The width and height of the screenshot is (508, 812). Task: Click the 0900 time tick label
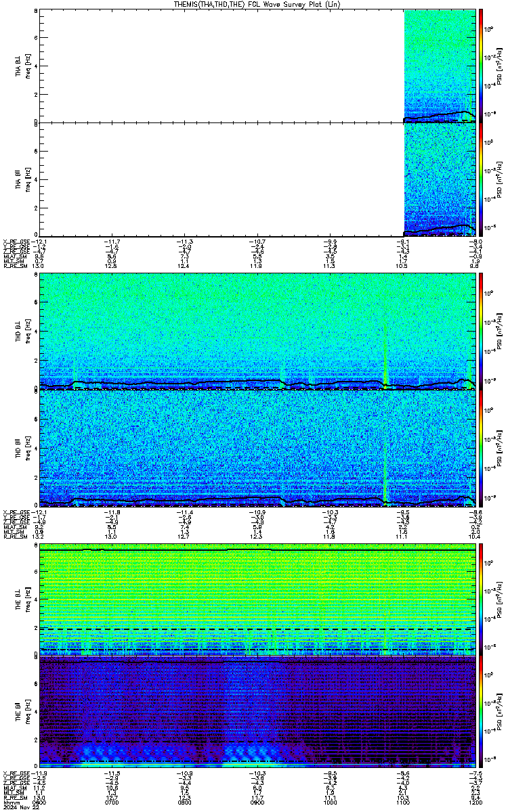[x=257, y=803]
